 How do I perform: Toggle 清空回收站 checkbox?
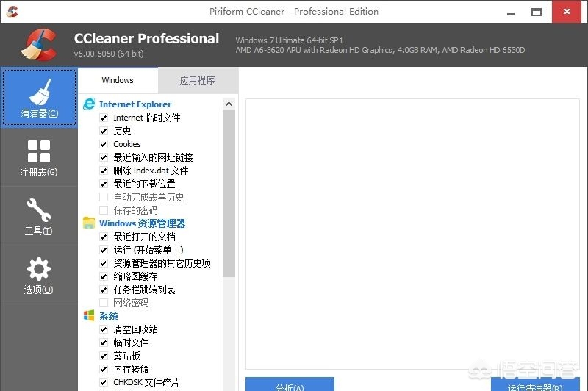point(104,329)
